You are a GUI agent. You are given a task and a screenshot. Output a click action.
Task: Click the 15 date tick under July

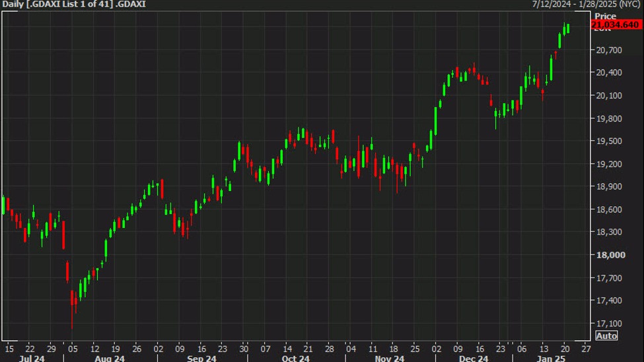[9, 347]
